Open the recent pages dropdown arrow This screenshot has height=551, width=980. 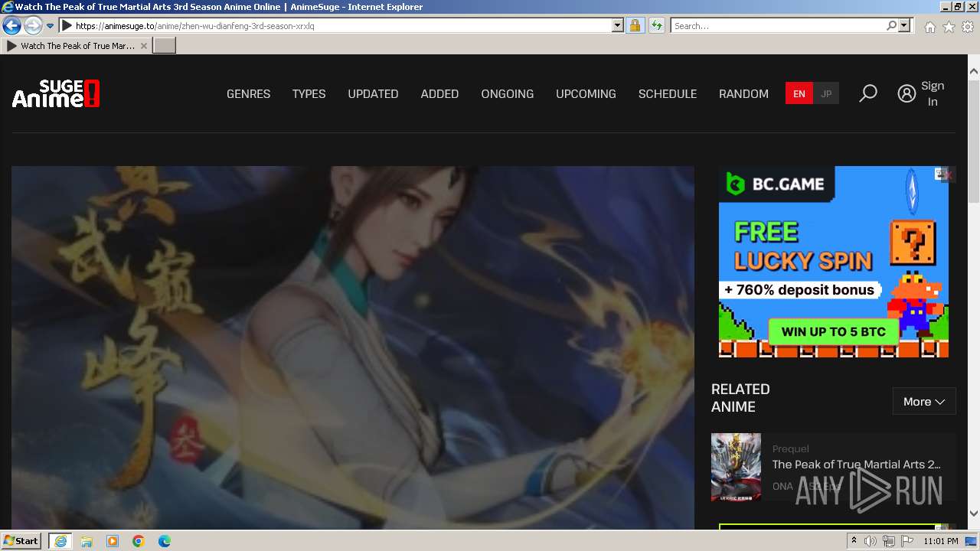coord(51,26)
